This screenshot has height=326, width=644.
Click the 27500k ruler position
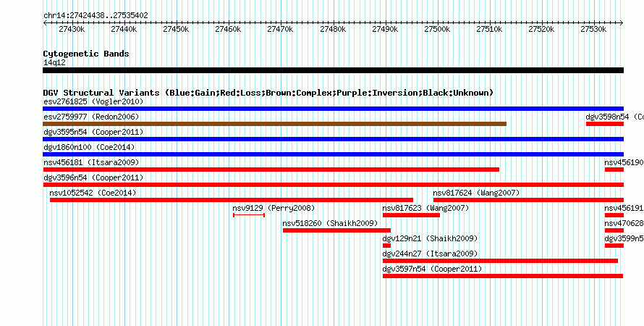(437, 30)
